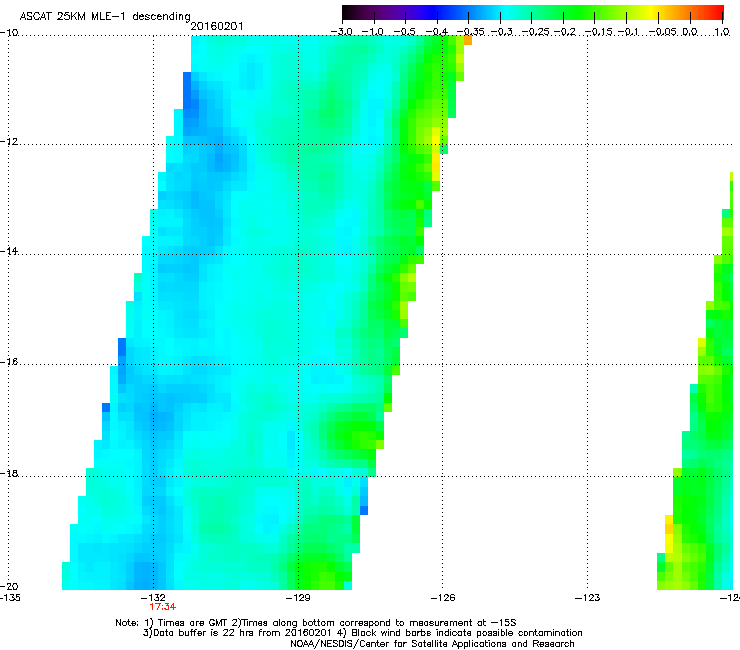This screenshot has width=740, height=650.
Task: Click the note line starting 'Note: 1) Times are GMT'
Action: click(x=316, y=623)
